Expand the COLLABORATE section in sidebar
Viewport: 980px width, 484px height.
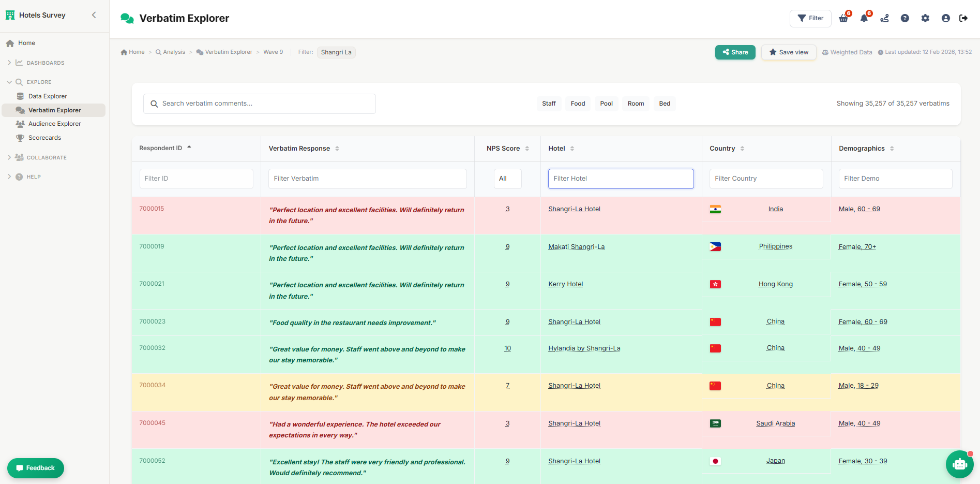[x=47, y=157]
